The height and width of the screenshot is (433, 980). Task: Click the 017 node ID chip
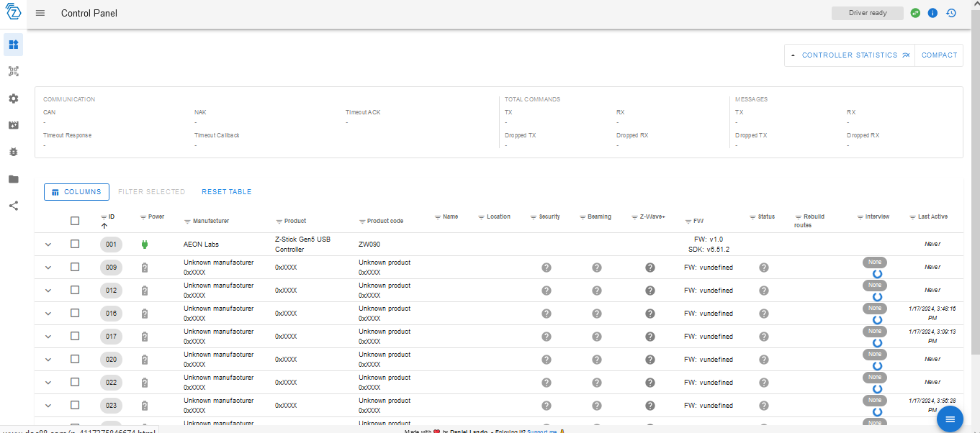coord(111,337)
